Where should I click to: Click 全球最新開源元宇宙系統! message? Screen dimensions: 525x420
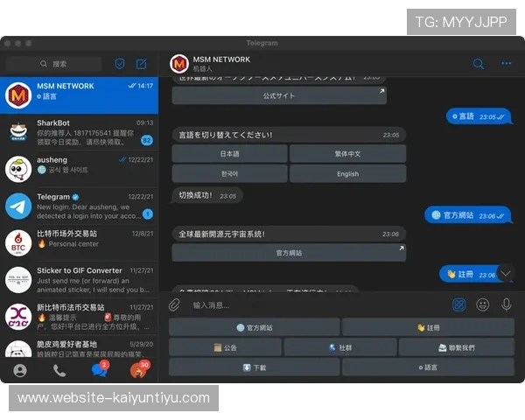(x=289, y=234)
